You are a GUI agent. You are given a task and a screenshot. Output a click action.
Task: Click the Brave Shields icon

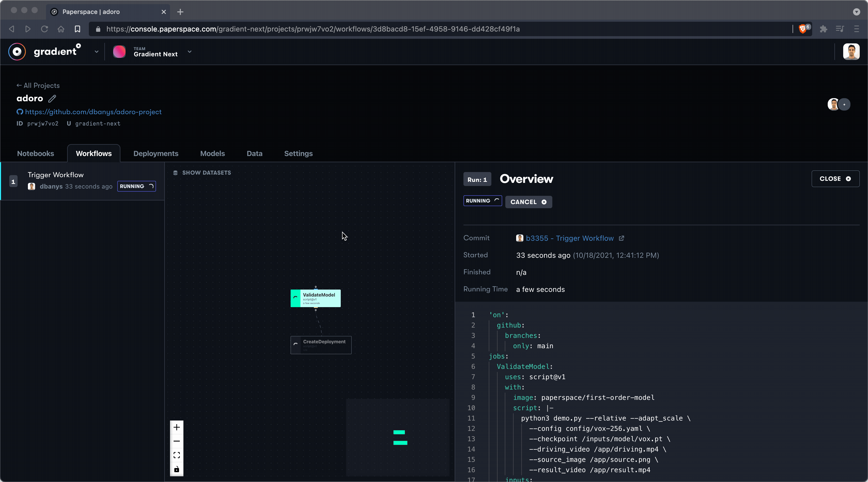pyautogui.click(x=803, y=29)
